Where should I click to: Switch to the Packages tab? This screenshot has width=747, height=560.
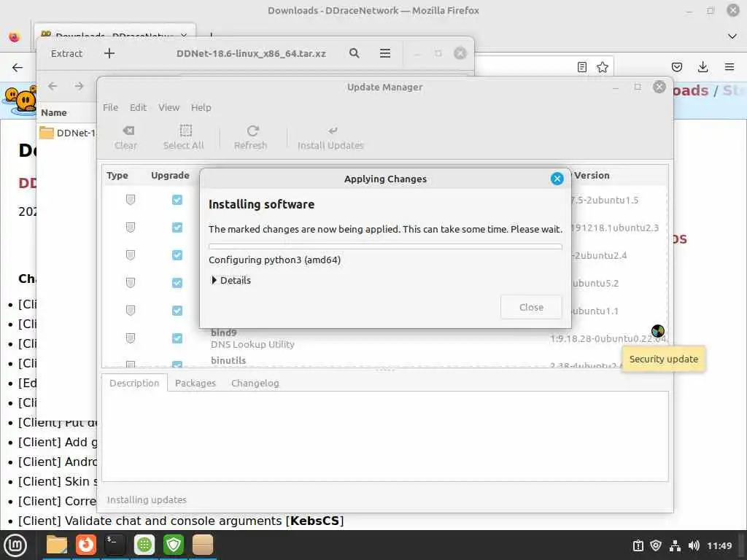click(x=196, y=383)
